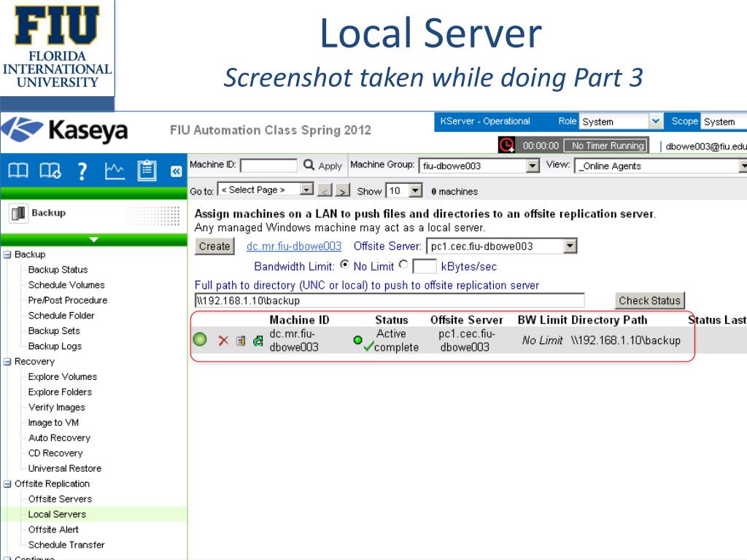Click the magnifier search icon
The image size is (747, 560).
tap(309, 165)
